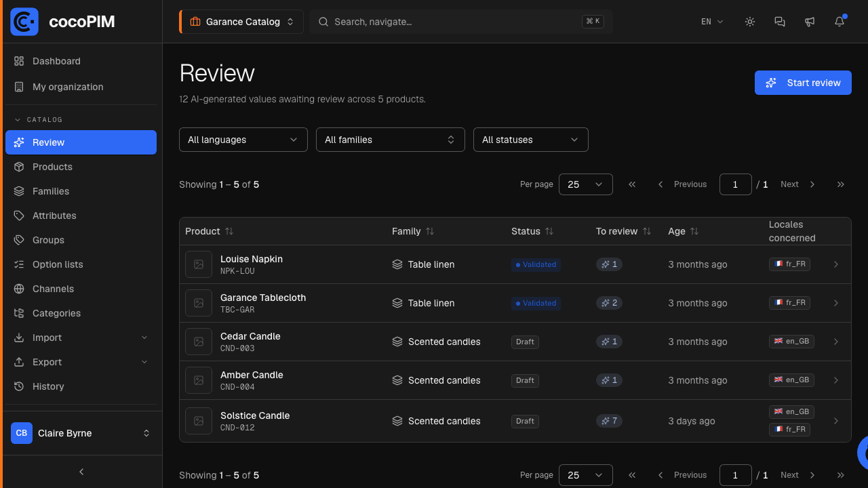Collapse the sidebar with the left chevron
The image size is (868, 488).
click(81, 472)
